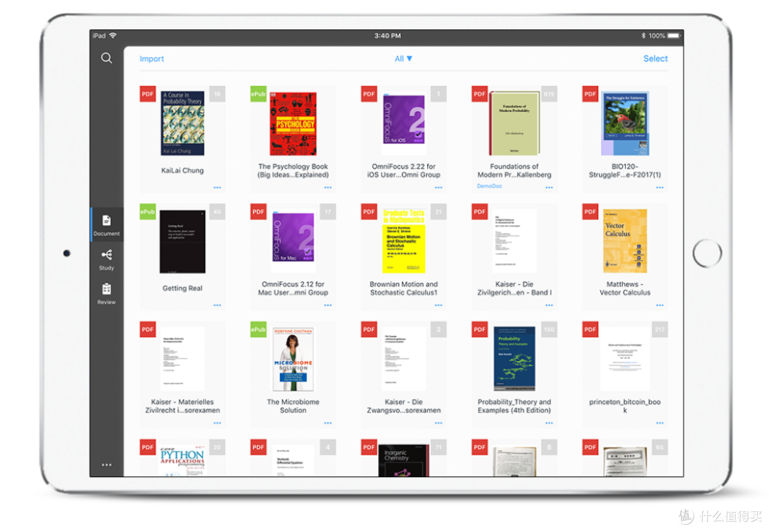
Task: Open The Psychology Book cover
Action: pyautogui.click(x=293, y=123)
